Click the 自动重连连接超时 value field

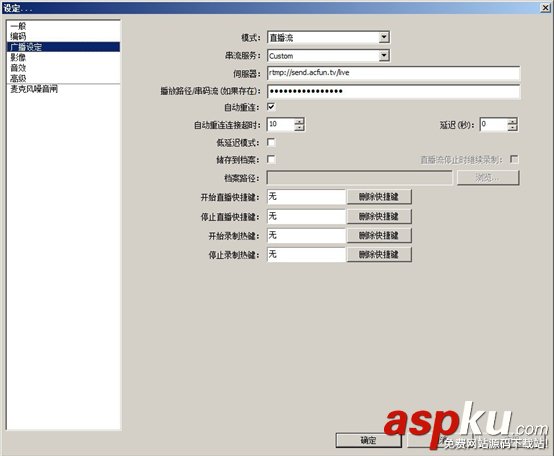click(281, 124)
